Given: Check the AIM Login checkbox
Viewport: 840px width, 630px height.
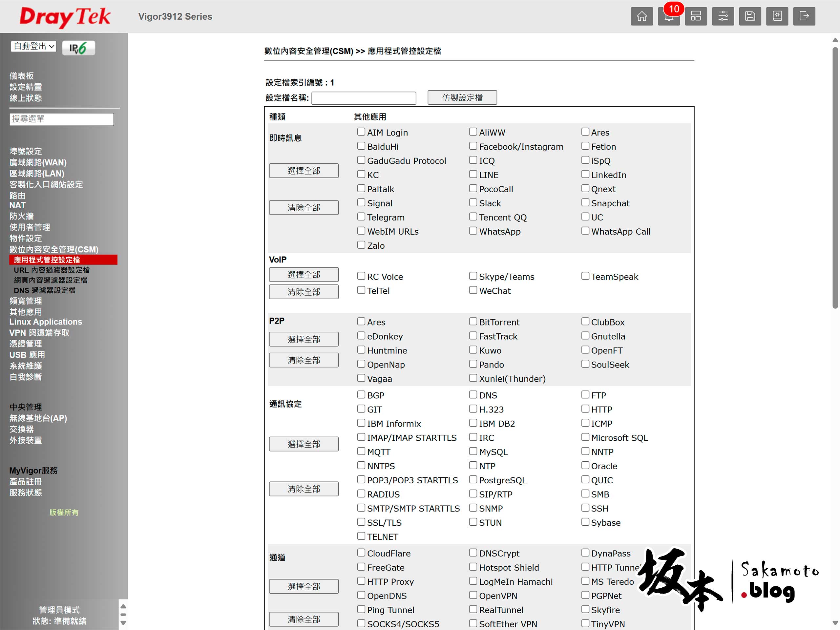Looking at the screenshot, I should (x=361, y=132).
